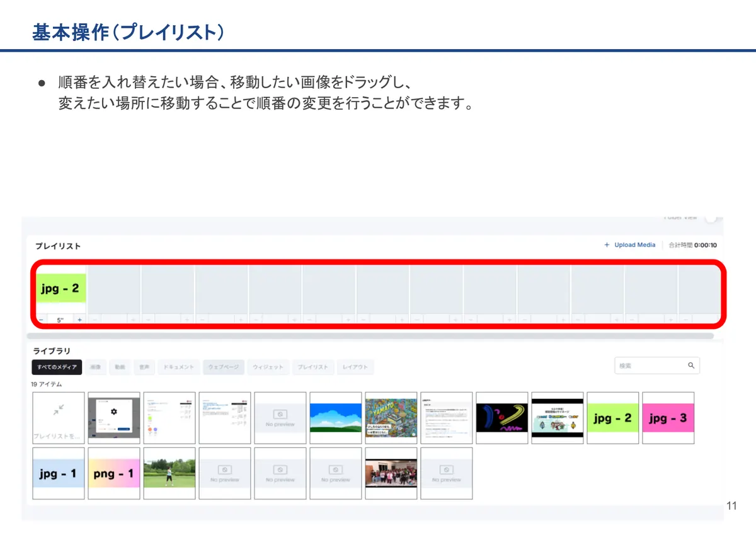The height and width of the screenshot is (535, 756).
Task: Click the magnifier icon in the search box
Action: pyautogui.click(x=691, y=365)
